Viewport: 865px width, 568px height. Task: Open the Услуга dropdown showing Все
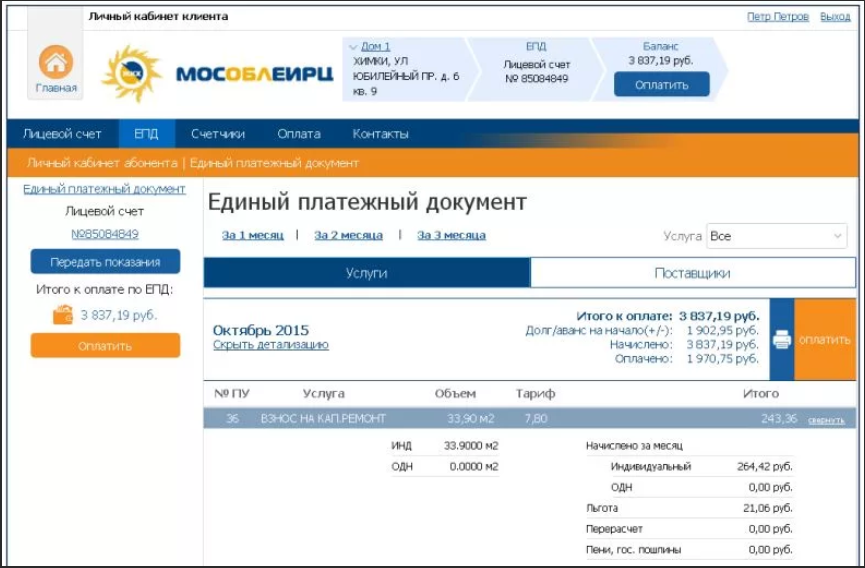coord(776,236)
